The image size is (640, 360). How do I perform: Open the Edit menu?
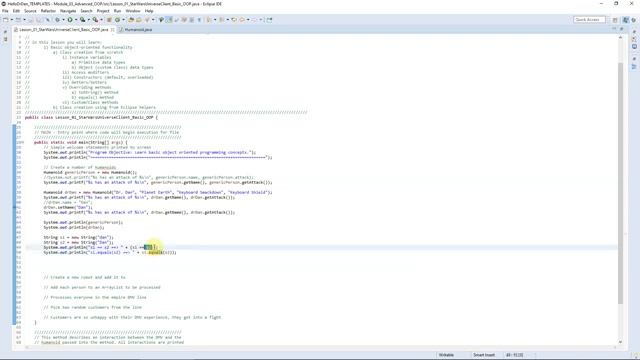(16, 11)
